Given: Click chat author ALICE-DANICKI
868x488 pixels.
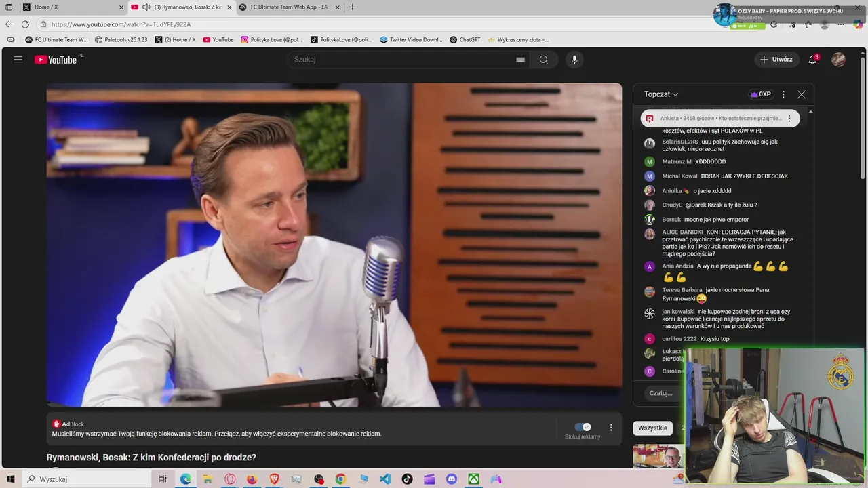Looking at the screenshot, I should [x=682, y=232].
